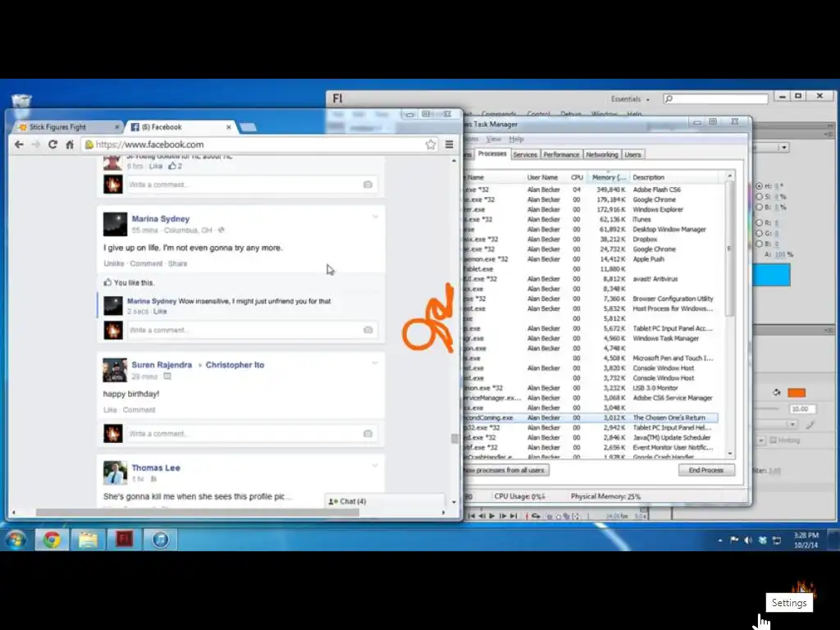Open Marina Sydney's profile name link
The image size is (840, 630).
[161, 218]
